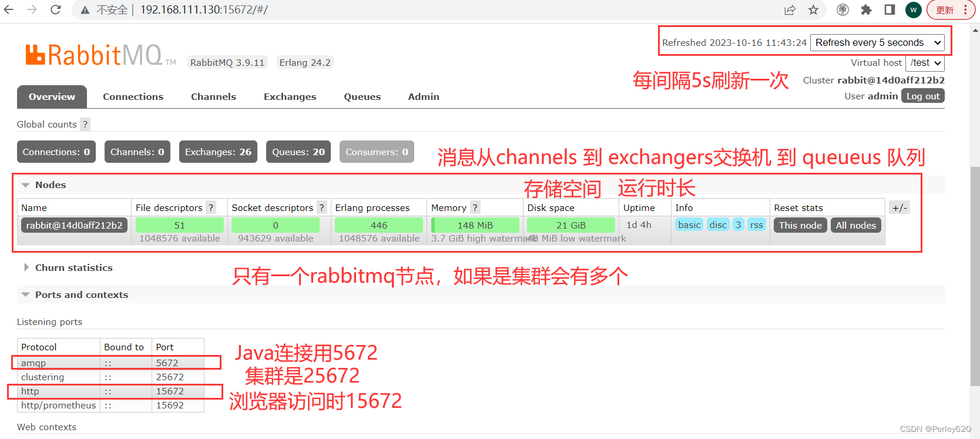Viewport: 980px width, 439px height.
Task: Click the Connections: 0 count button
Action: (56, 152)
